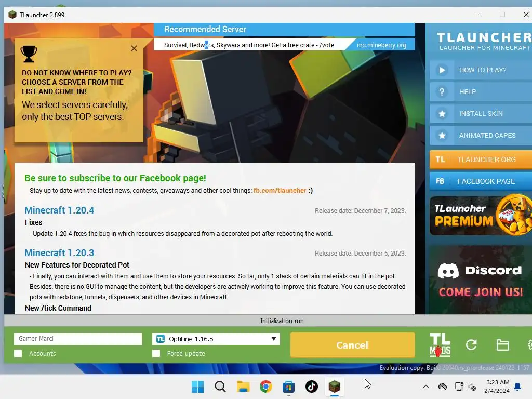Open the mc.mineberry.org server link
Screen dimensions: 532x399
[x=381, y=45]
